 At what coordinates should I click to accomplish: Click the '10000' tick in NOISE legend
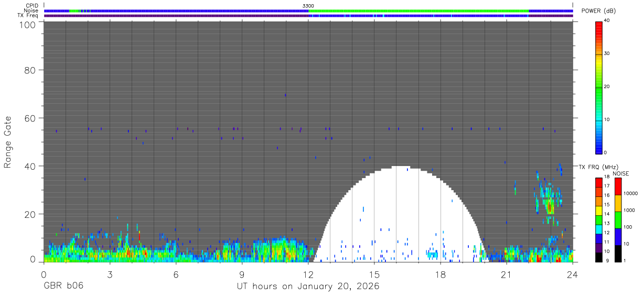click(x=631, y=193)
